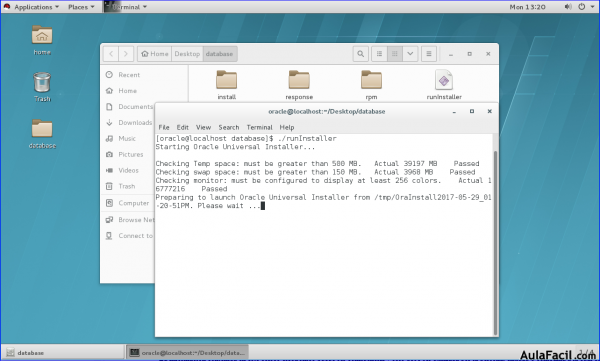The width and height of the screenshot is (600, 361).
Task: Click the ./runInstaller command line text
Action: [307, 138]
